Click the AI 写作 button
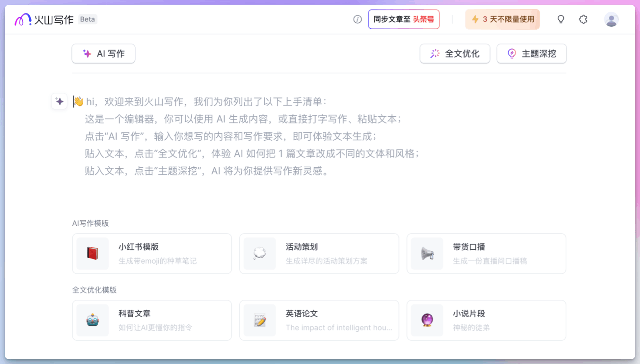This screenshot has height=364, width=640. [x=104, y=54]
